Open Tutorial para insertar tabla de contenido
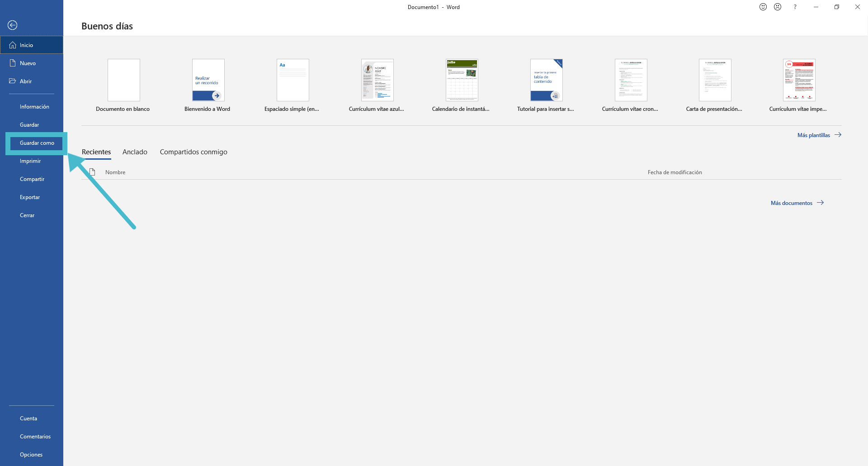868x466 pixels. [x=546, y=86]
